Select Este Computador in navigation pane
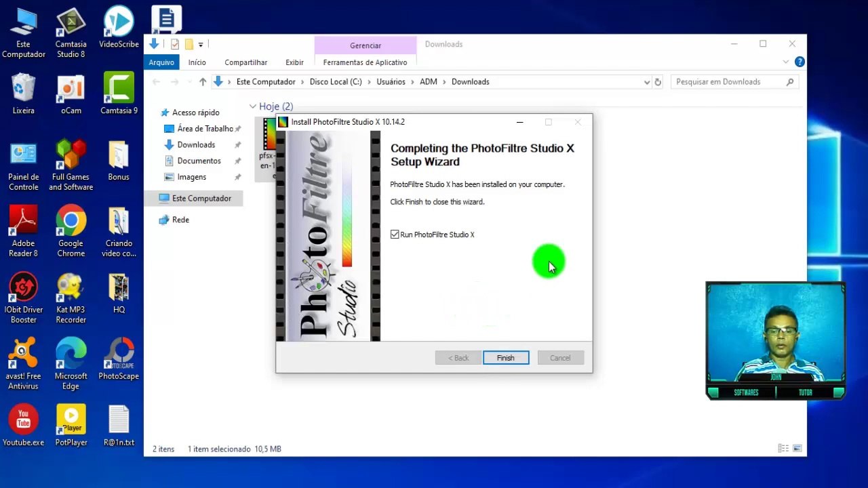Image resolution: width=868 pixels, height=488 pixels. point(194,199)
